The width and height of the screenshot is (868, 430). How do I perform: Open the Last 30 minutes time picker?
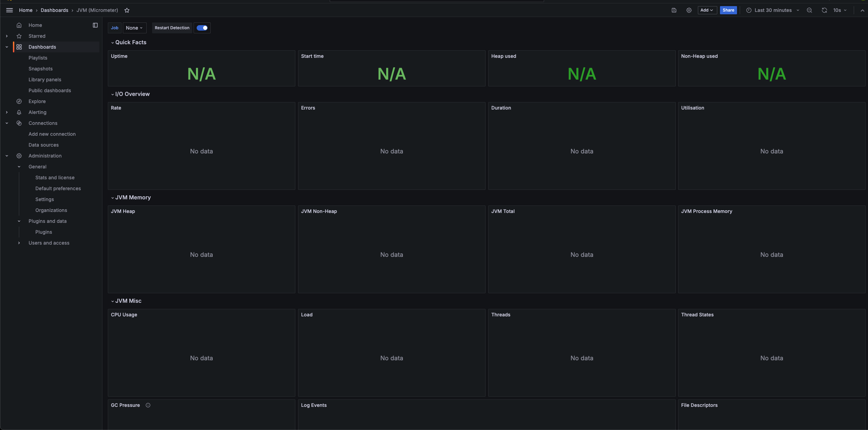(773, 10)
